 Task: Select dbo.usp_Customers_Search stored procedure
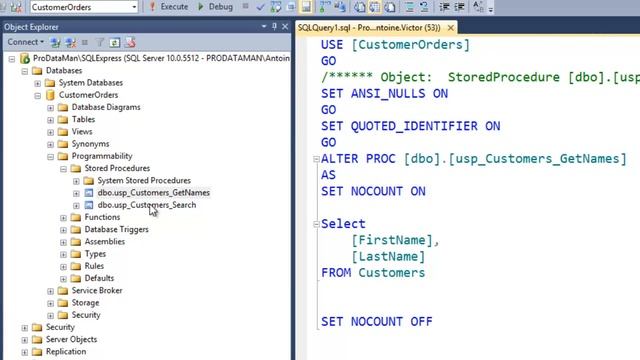(147, 205)
